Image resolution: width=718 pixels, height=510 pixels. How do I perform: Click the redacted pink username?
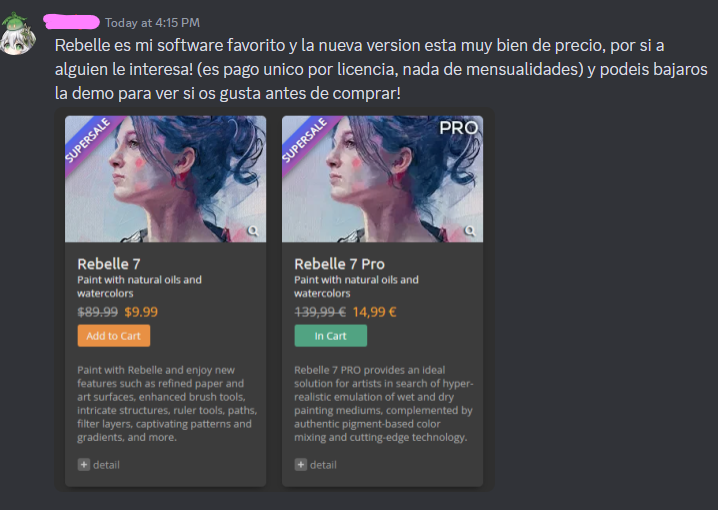[71, 22]
